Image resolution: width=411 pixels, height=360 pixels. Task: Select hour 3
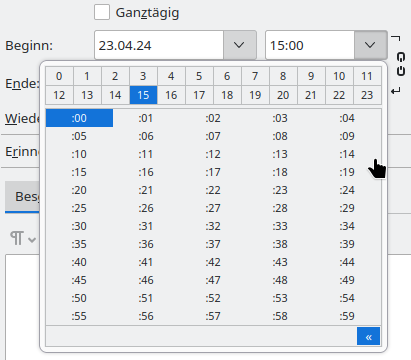coord(143,76)
